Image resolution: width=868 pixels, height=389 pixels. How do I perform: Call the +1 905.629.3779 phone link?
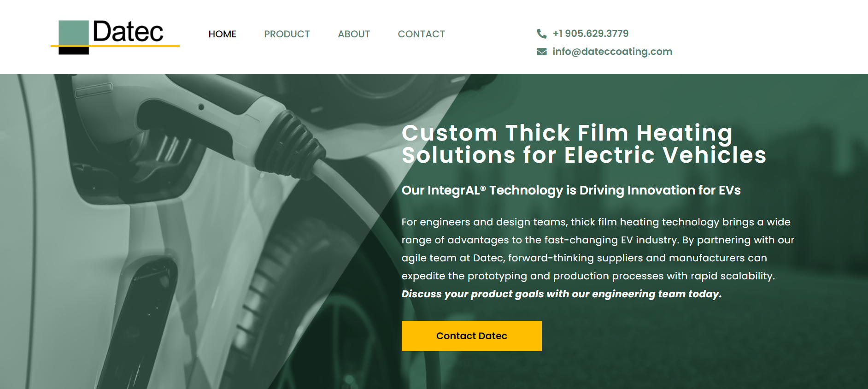[591, 34]
